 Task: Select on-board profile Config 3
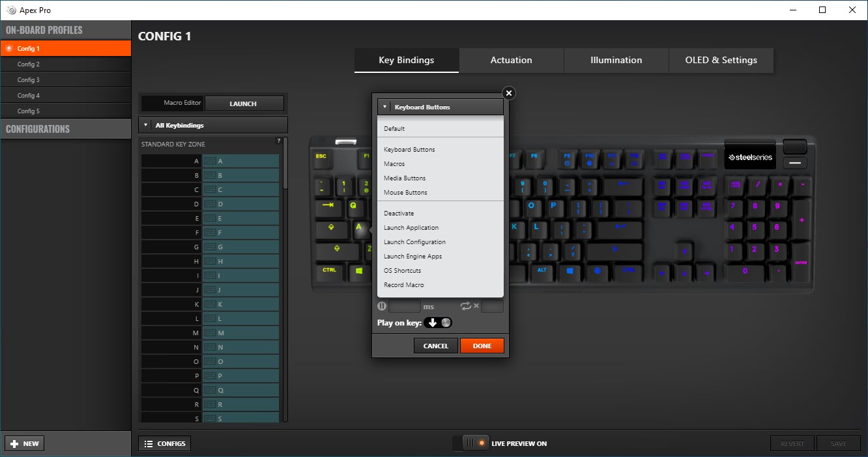tap(65, 79)
